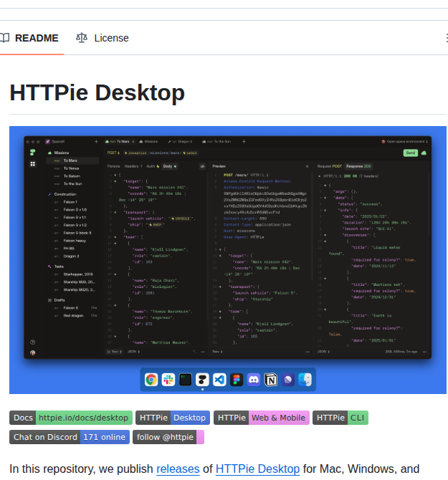Click Terminal icon in the screenshot's dock
The height and width of the screenshot is (480, 448).
[185, 380]
